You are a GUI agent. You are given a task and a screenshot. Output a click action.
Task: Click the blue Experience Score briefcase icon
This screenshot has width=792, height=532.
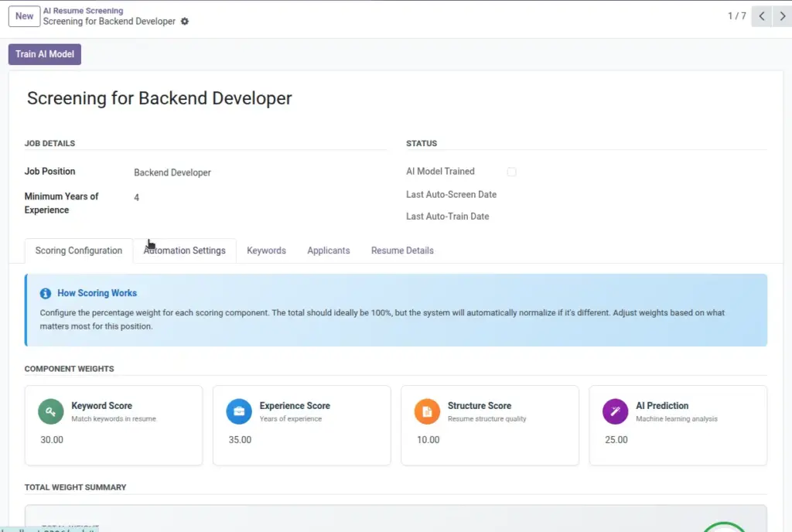[239, 411]
